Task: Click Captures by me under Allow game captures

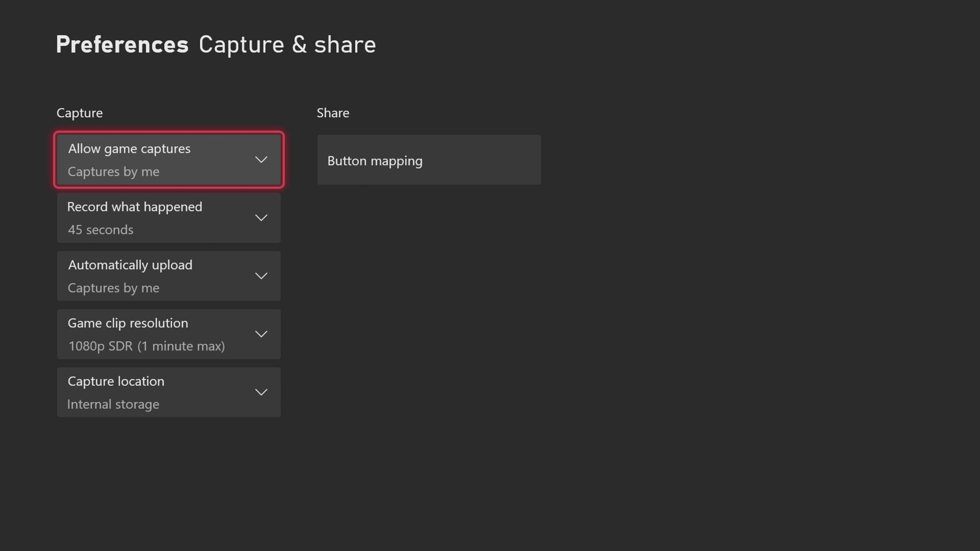Action: pos(113,172)
